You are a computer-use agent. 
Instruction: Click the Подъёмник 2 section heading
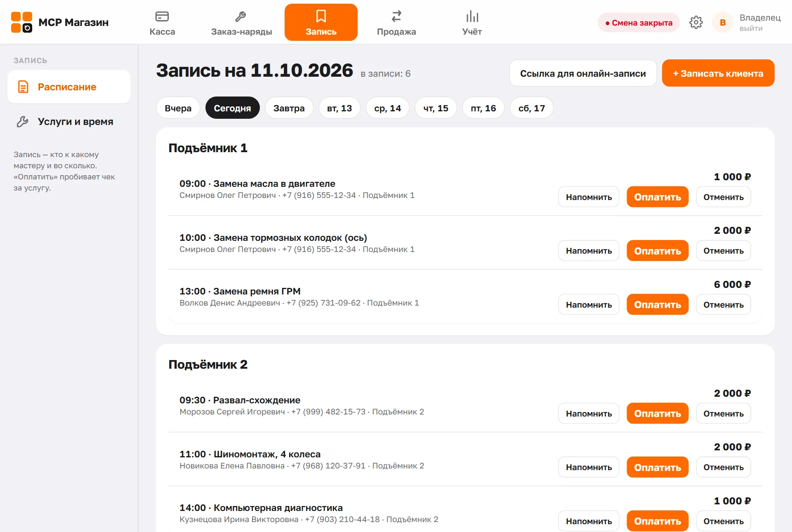click(208, 365)
